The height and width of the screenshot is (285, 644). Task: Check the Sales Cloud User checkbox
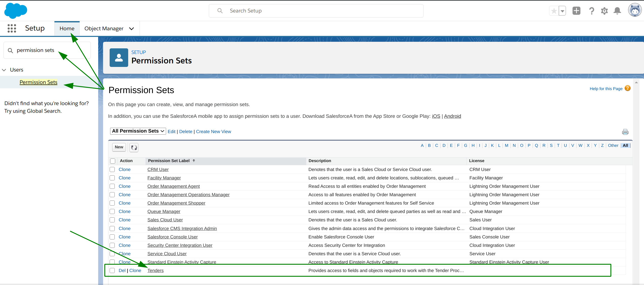[112, 220]
